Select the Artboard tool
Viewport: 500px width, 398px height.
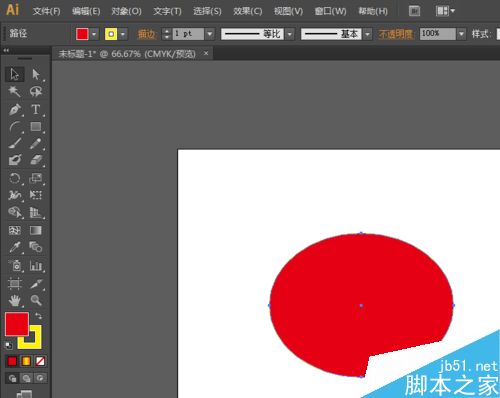click(15, 283)
